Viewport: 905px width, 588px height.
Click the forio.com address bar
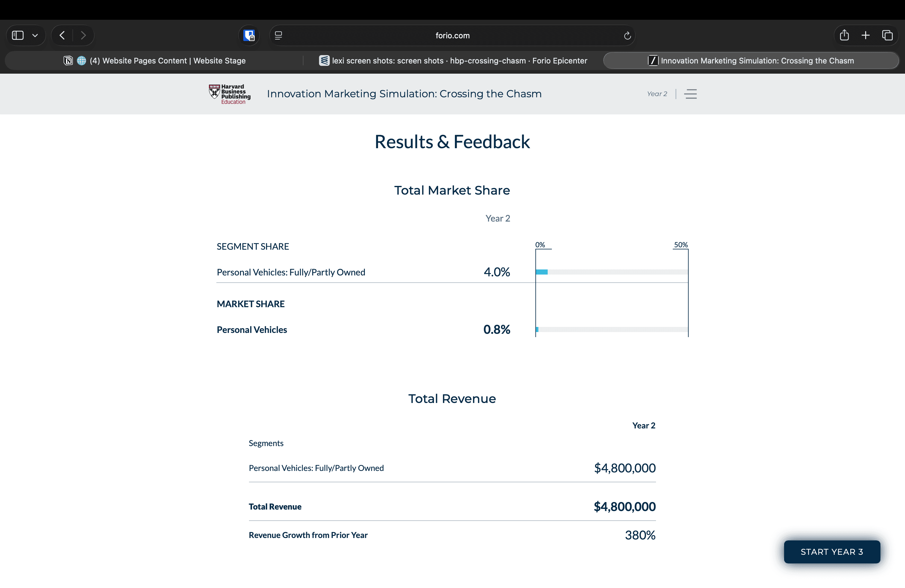click(452, 35)
